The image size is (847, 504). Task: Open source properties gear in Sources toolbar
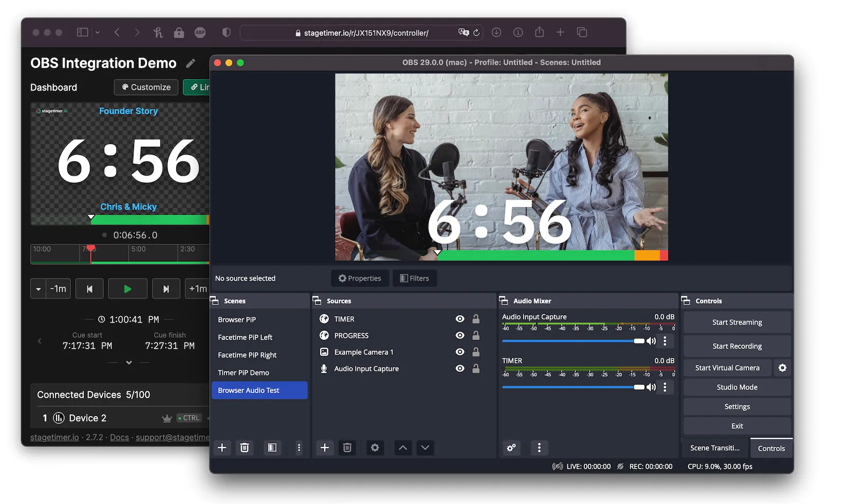pyautogui.click(x=375, y=448)
